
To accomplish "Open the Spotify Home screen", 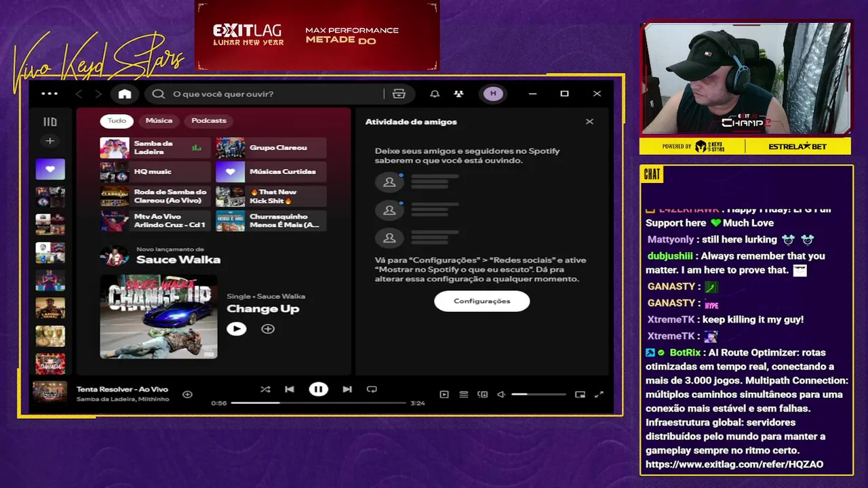I will coord(125,94).
